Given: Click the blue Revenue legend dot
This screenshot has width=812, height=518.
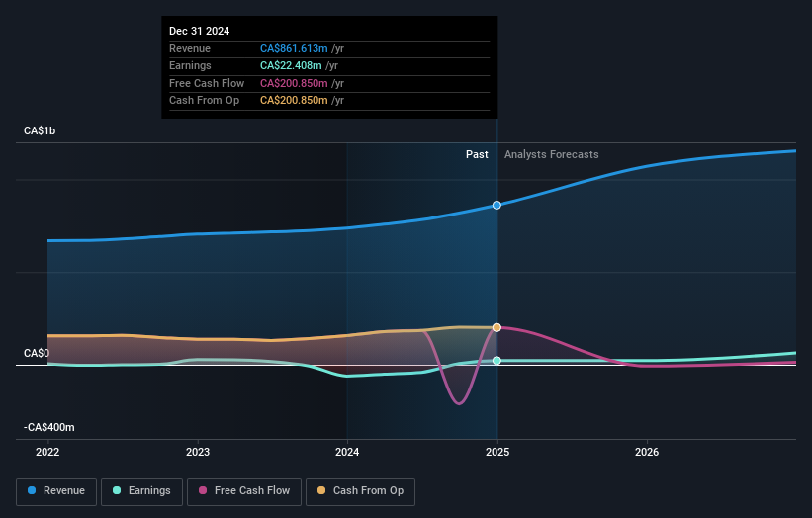Looking at the screenshot, I should [x=32, y=490].
